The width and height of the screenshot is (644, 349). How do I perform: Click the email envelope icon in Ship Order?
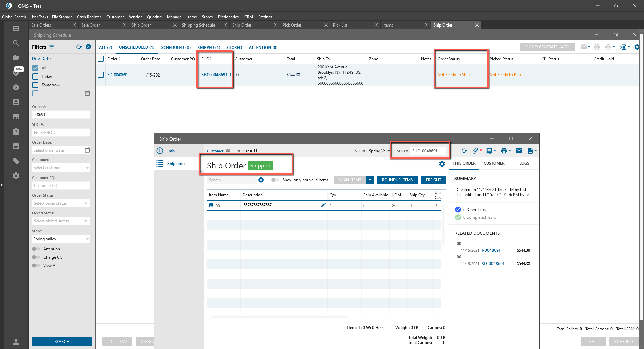click(x=519, y=151)
